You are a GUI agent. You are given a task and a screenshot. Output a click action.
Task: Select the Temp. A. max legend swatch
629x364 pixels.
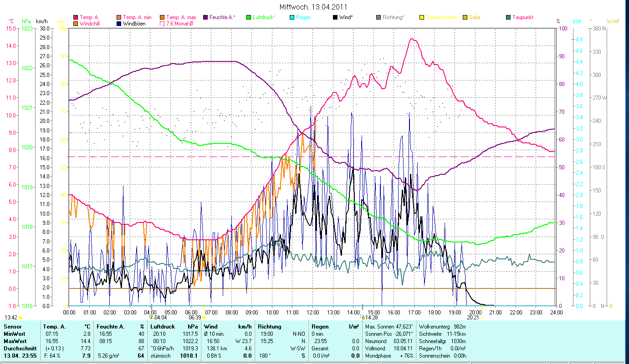(x=162, y=18)
